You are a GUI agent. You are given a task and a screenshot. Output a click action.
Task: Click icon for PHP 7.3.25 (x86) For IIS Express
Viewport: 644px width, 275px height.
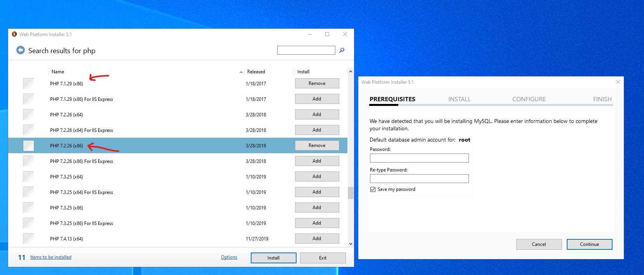click(x=28, y=223)
